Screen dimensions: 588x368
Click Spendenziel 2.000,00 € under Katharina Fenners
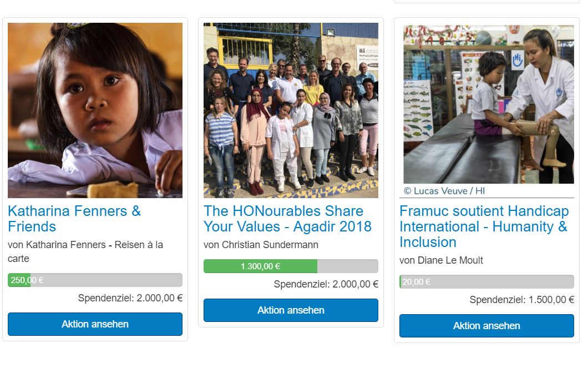(130, 298)
